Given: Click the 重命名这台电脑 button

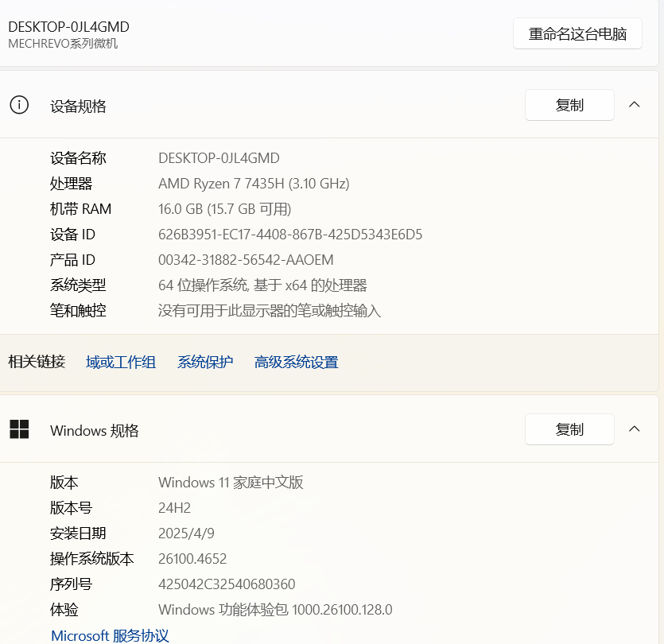Looking at the screenshot, I should pos(577,33).
